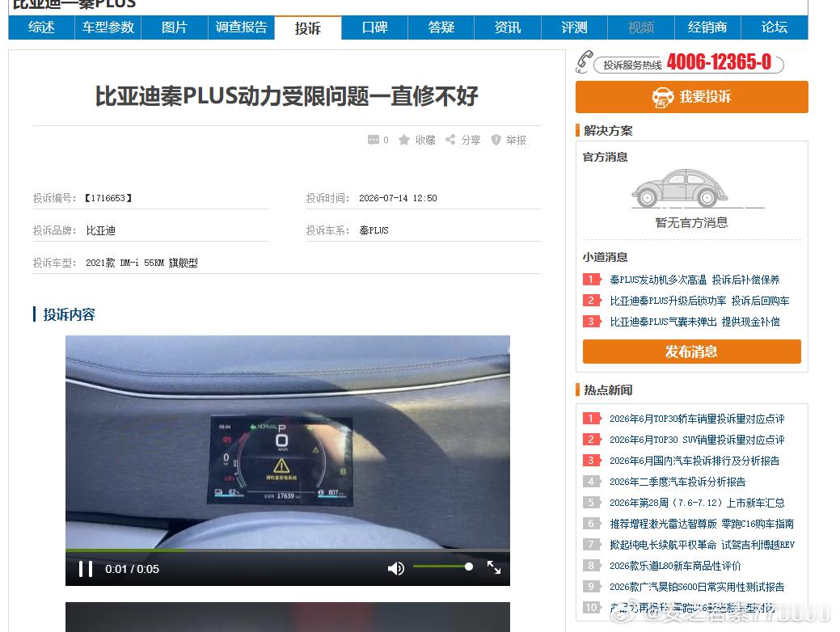Screen dimensions: 840x632
Task: Click the 举报 shield icon
Action: [x=496, y=140]
